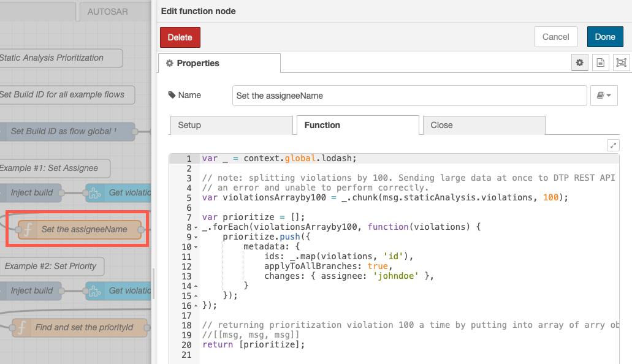Click the output port of Set the assigneeName node
The width and height of the screenshot is (632, 364).
tap(141, 230)
